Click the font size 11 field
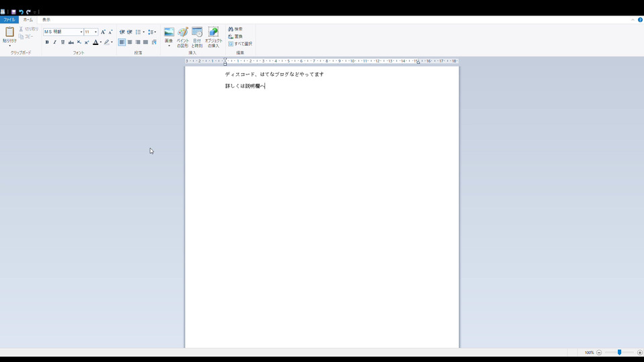644x362 pixels. pos(89,32)
